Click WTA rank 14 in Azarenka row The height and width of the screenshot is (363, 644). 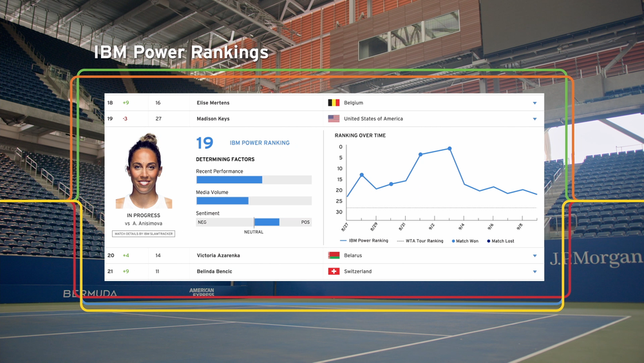pos(158,255)
